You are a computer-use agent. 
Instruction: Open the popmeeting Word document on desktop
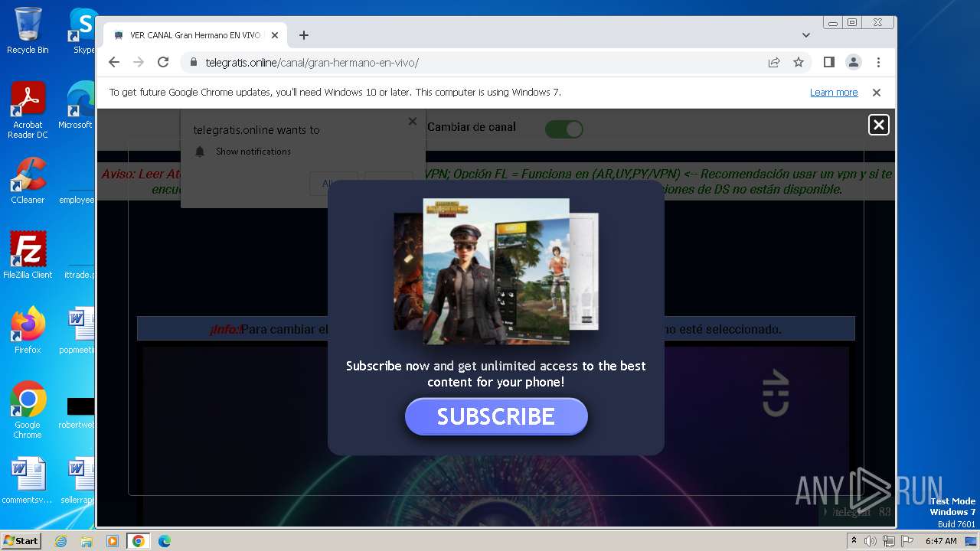[x=77, y=331]
